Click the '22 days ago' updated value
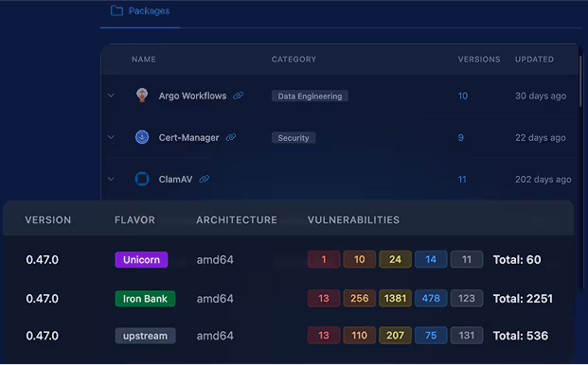The width and height of the screenshot is (588, 365). [x=540, y=138]
